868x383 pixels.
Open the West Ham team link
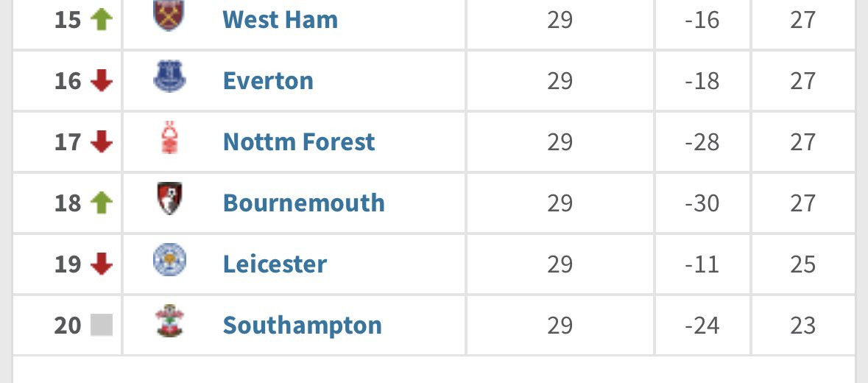(x=280, y=20)
